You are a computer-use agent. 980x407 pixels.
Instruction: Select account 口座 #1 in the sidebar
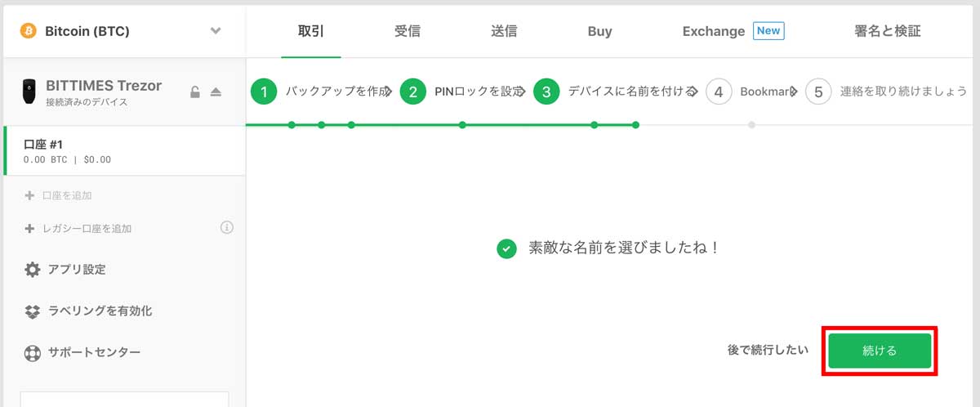click(124, 151)
